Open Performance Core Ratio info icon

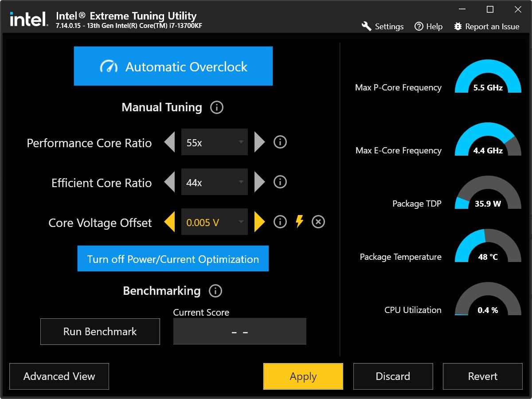pyautogui.click(x=280, y=142)
